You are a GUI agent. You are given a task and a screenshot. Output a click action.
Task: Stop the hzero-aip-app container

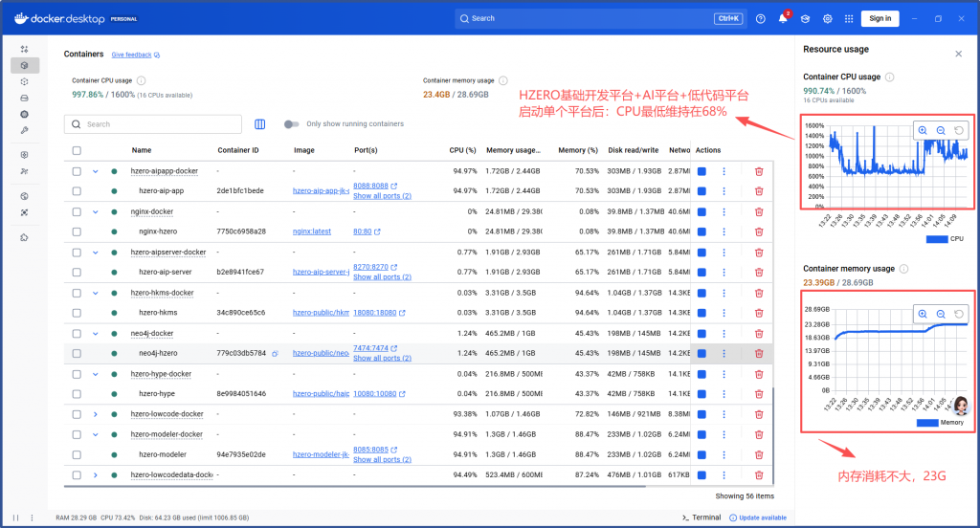tap(702, 191)
